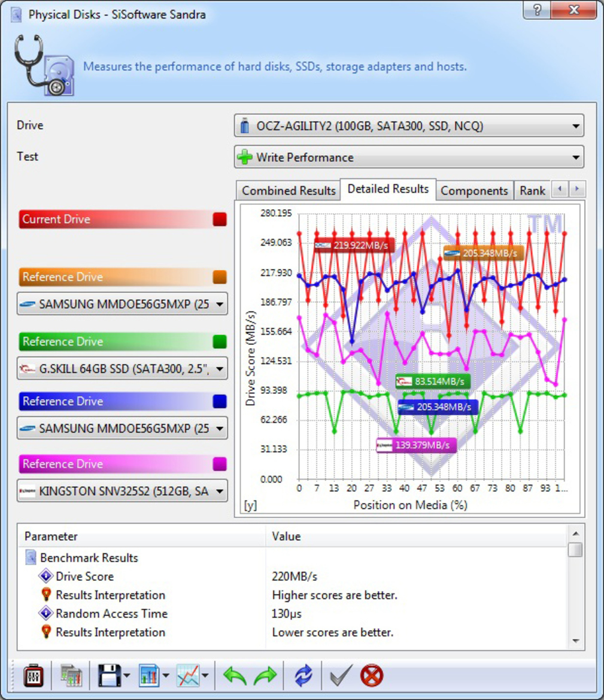Open the bar chart options dropdown arrow
Screen dimensions: 604x700
[166, 675]
